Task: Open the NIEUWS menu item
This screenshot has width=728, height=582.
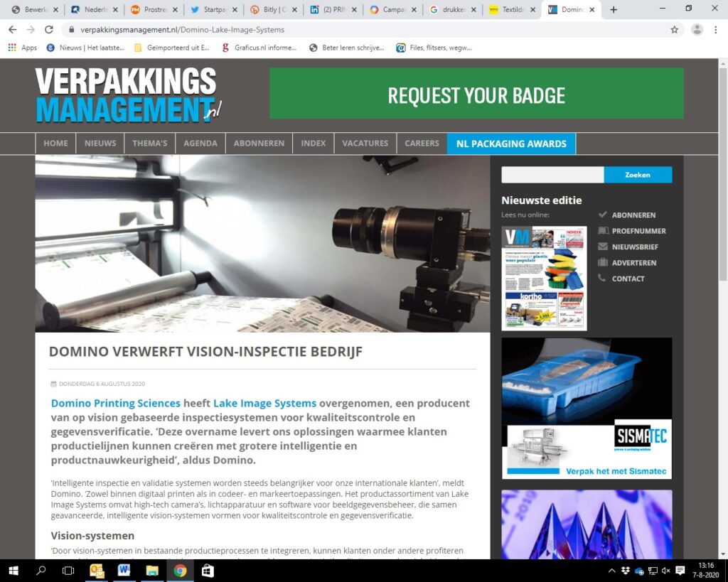Action: [100, 144]
